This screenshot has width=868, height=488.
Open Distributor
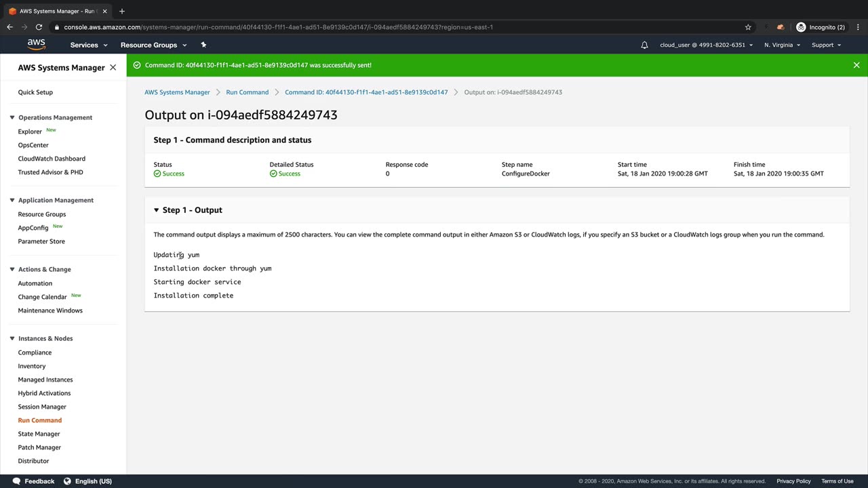33,461
